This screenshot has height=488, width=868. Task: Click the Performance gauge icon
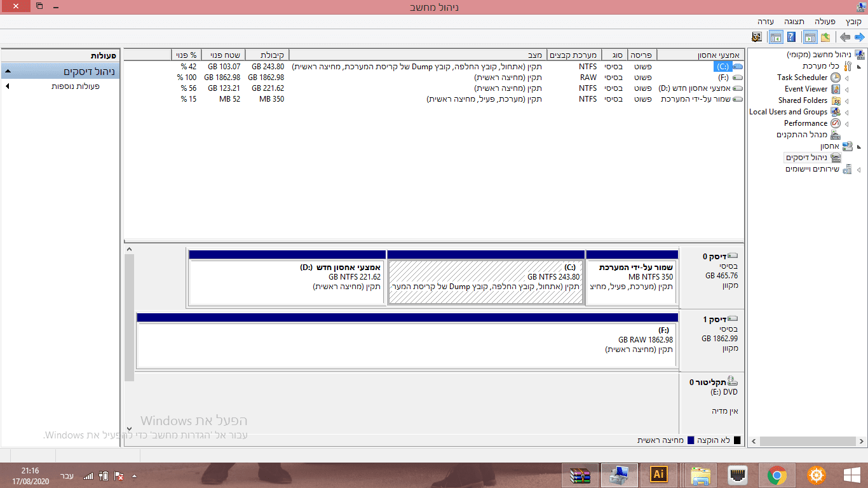[x=836, y=123]
